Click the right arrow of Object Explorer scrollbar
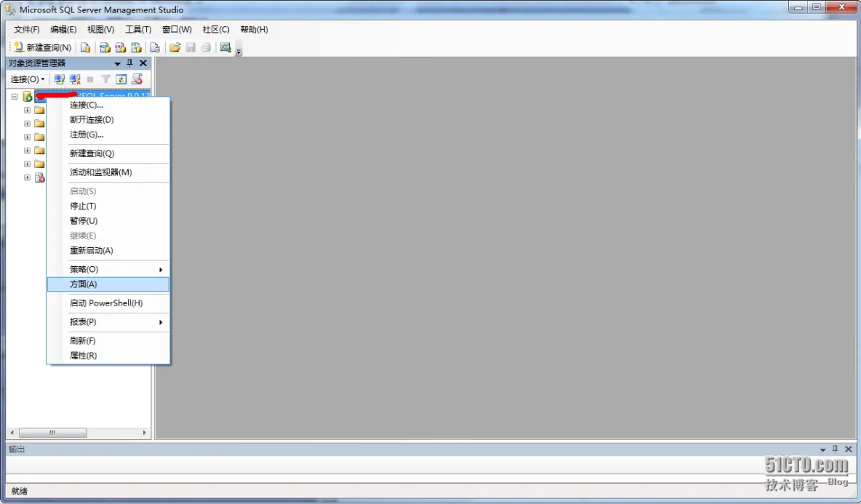The image size is (861, 504). tap(145, 433)
